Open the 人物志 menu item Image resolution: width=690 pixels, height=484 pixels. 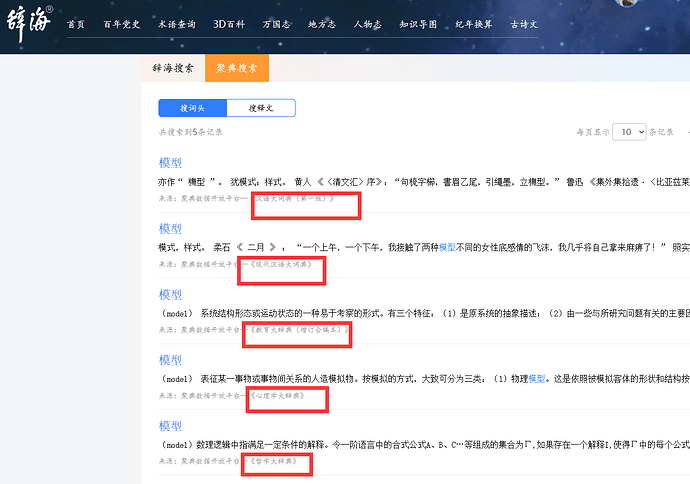click(369, 22)
